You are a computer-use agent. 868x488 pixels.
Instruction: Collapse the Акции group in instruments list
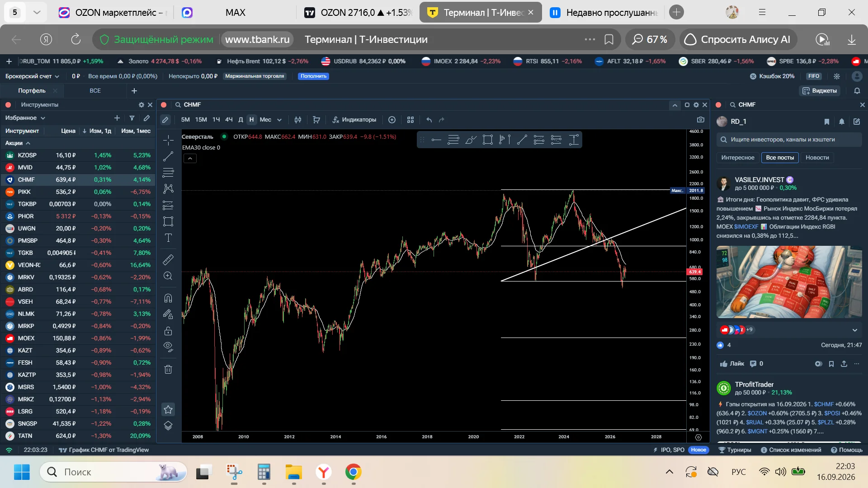point(18,143)
